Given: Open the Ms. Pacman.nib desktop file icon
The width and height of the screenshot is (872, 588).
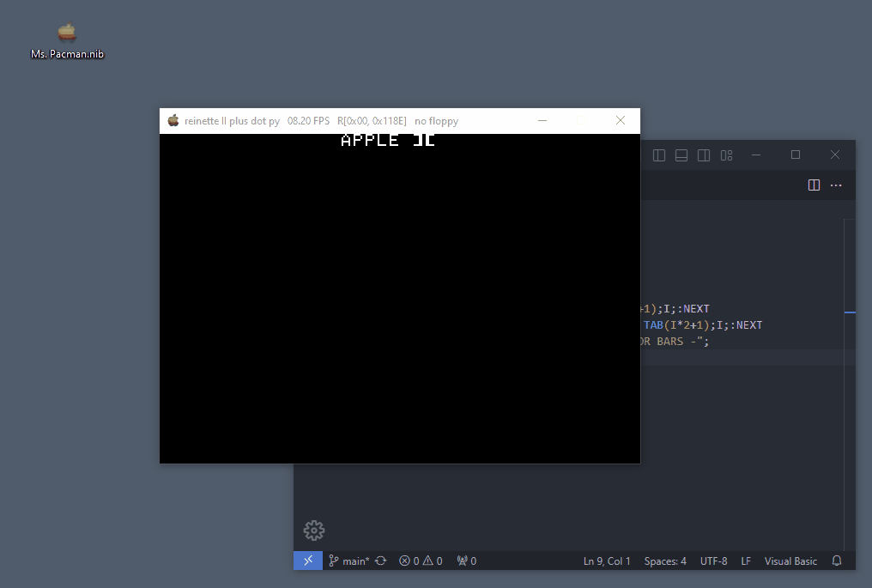Looking at the screenshot, I should click(67, 40).
